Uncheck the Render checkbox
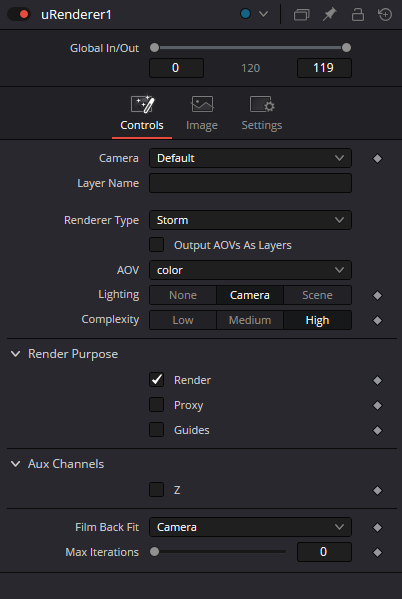Screen dimensions: 402x599 click(x=156, y=380)
